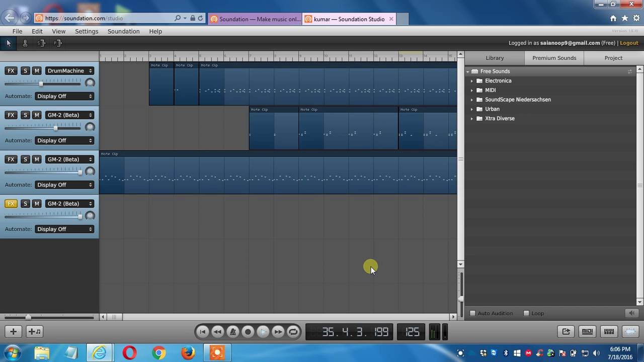Viewport: 644px width, 362px height.
Task: Switch to the Project tab
Action: coord(613,58)
